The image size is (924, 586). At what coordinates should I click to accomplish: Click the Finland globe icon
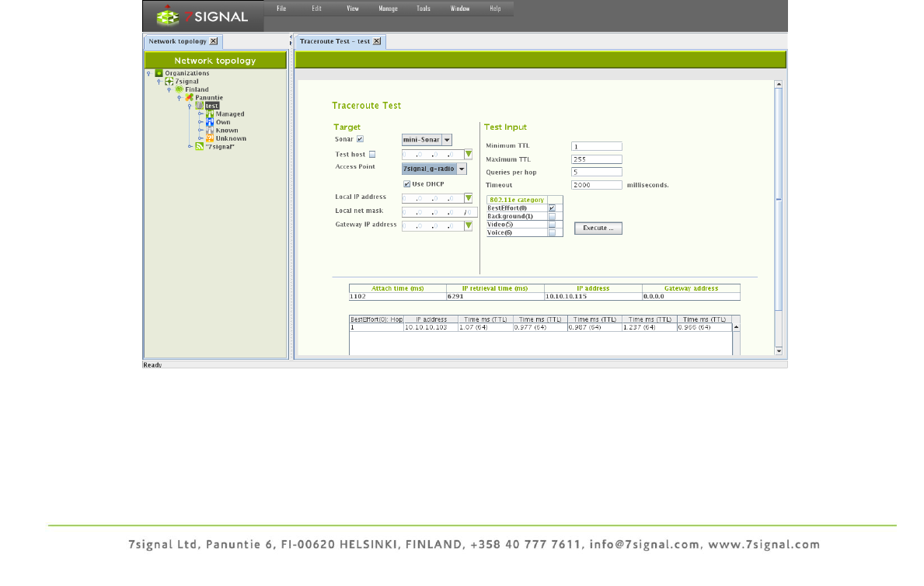click(x=180, y=89)
